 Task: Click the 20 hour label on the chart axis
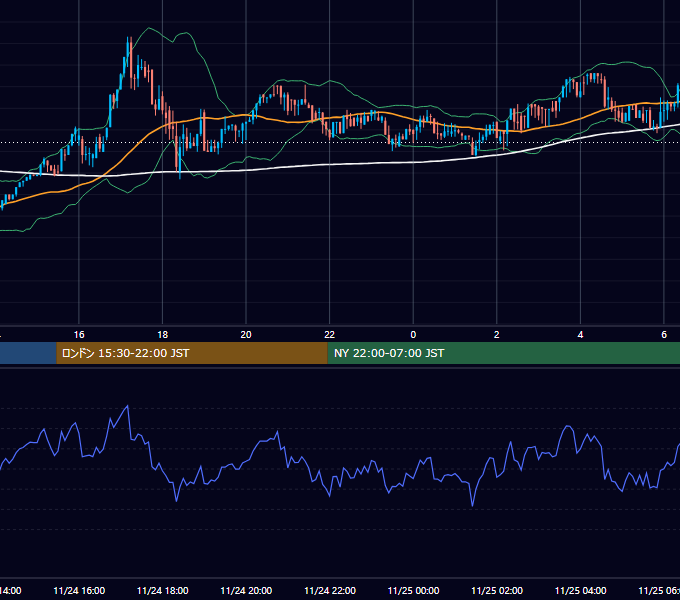(x=246, y=335)
